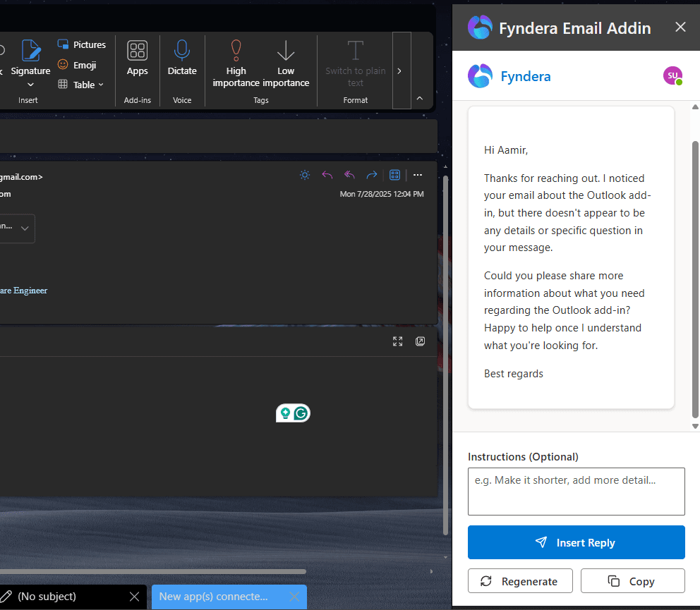The image size is (700, 610).
Task: Click the message pane vertical scrollbar
Action: [x=445, y=355]
